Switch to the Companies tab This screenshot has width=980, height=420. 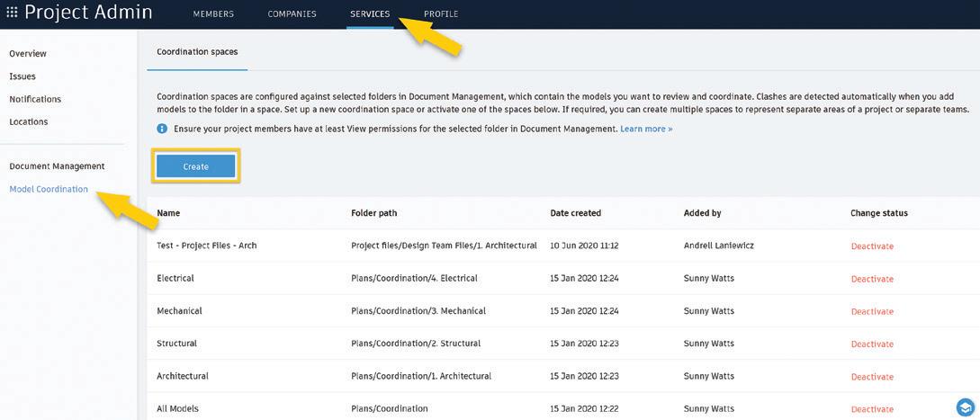point(292,13)
